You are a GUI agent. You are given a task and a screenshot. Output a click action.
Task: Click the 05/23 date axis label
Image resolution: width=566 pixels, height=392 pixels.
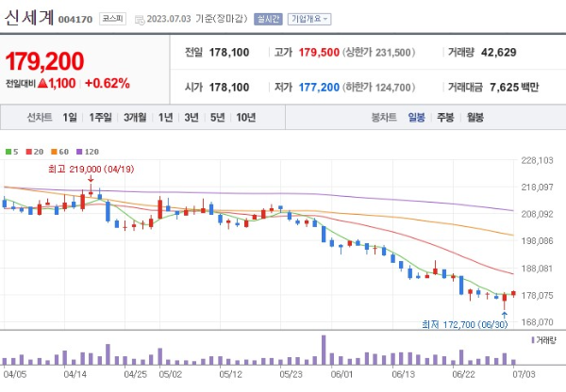(291, 374)
